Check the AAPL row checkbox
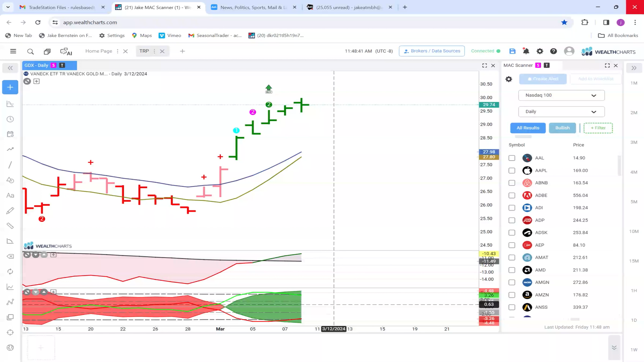 pos(512,170)
